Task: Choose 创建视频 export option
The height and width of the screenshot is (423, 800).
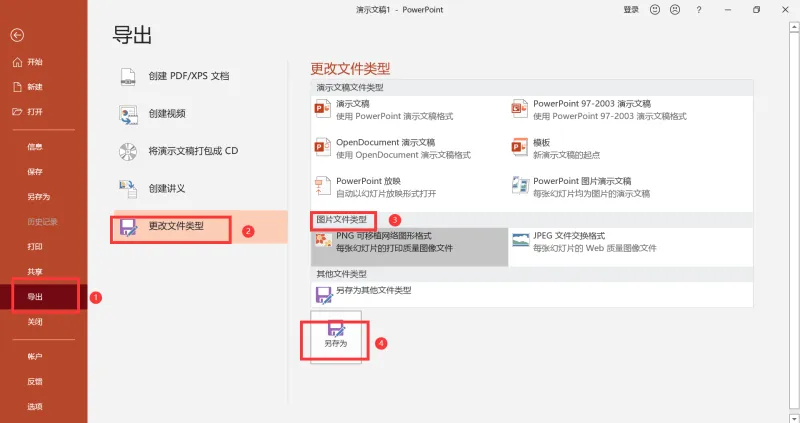Action: tap(201, 114)
